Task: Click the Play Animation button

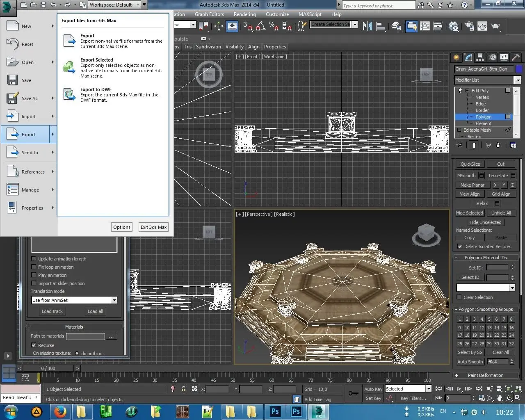Action: point(459,389)
